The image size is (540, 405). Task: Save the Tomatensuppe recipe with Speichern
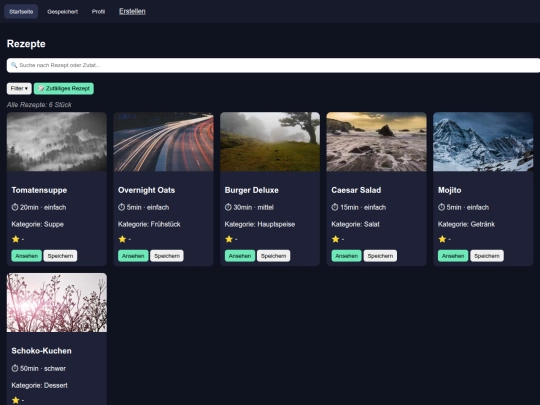60,256
